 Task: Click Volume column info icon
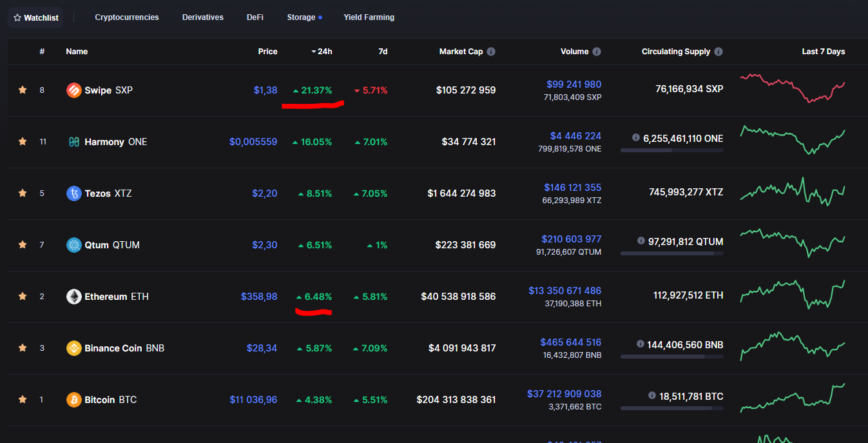pyautogui.click(x=597, y=52)
